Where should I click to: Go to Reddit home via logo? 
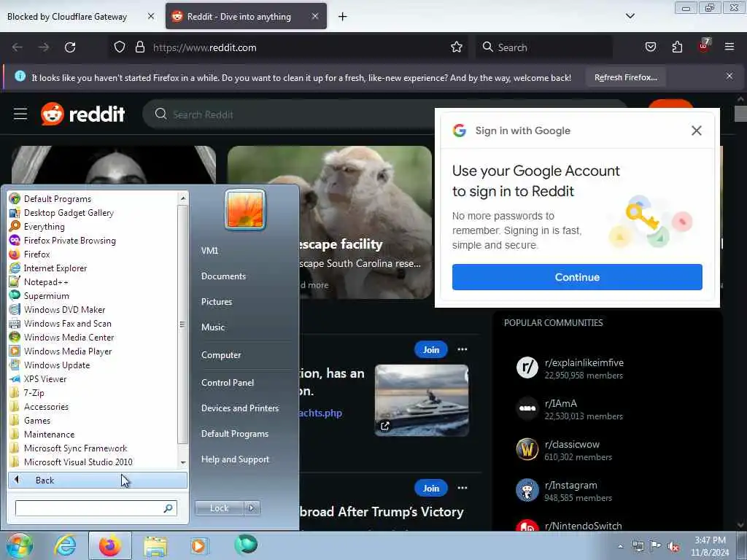click(x=83, y=114)
